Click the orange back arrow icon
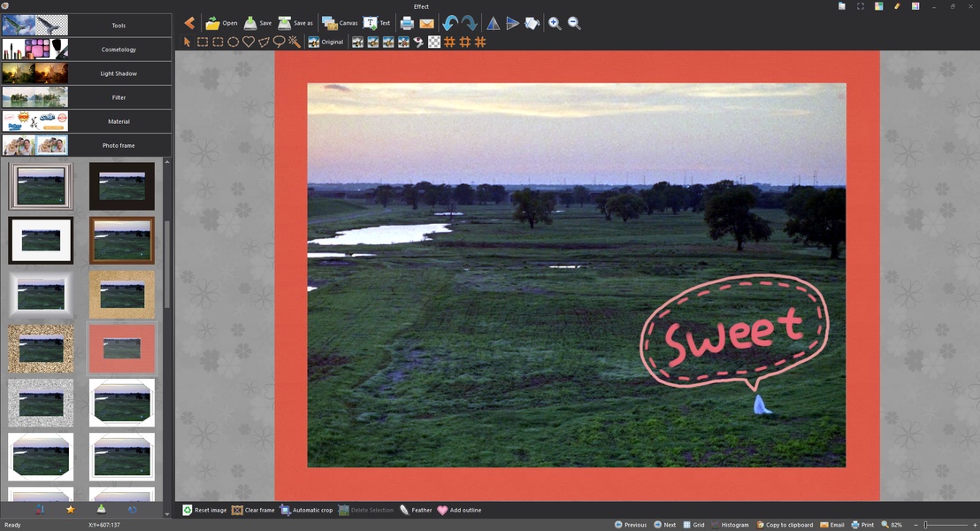This screenshot has width=980, height=531. [x=189, y=23]
